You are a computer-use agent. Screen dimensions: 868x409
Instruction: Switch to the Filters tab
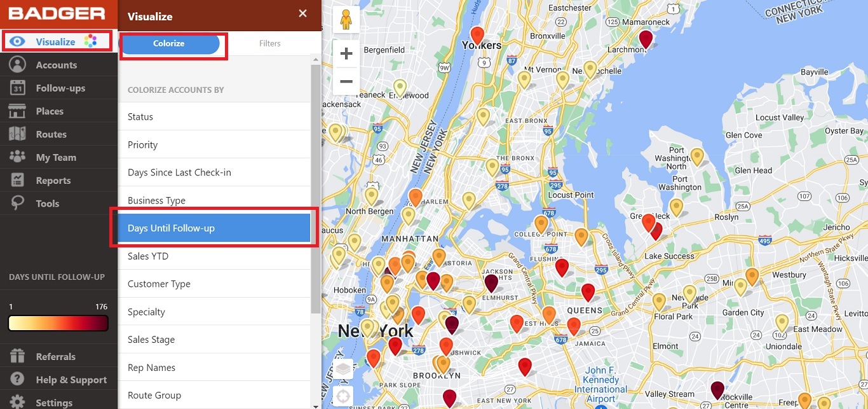[270, 43]
